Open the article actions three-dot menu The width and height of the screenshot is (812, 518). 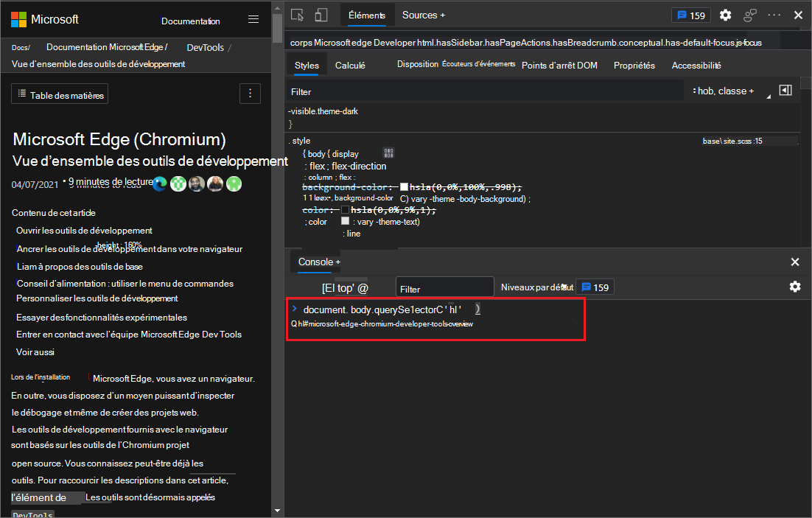coord(250,94)
